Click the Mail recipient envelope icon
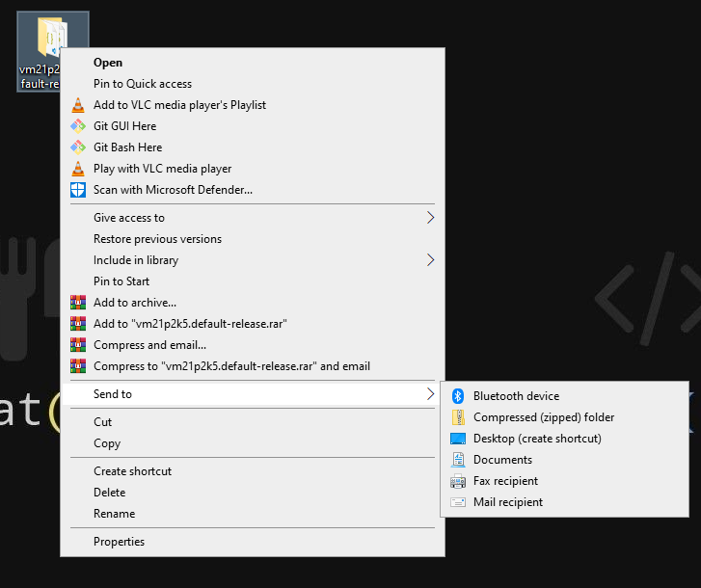The image size is (701, 588). tap(458, 502)
